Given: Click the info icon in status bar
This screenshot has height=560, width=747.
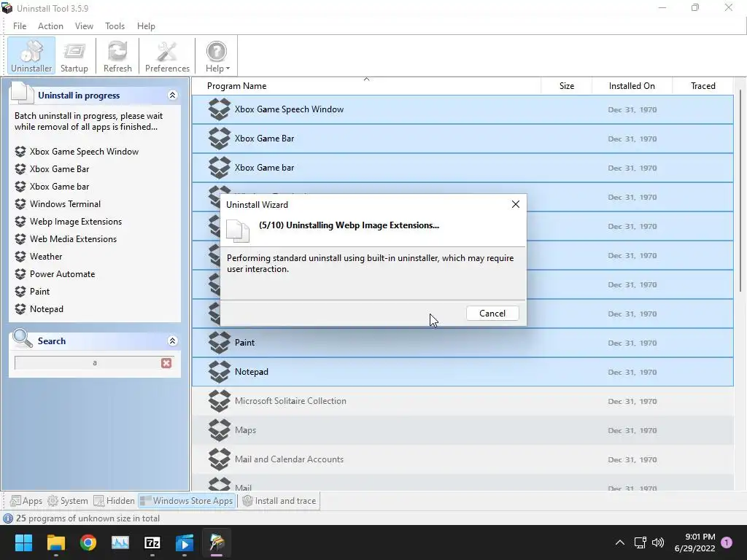Looking at the screenshot, I should 8,518.
